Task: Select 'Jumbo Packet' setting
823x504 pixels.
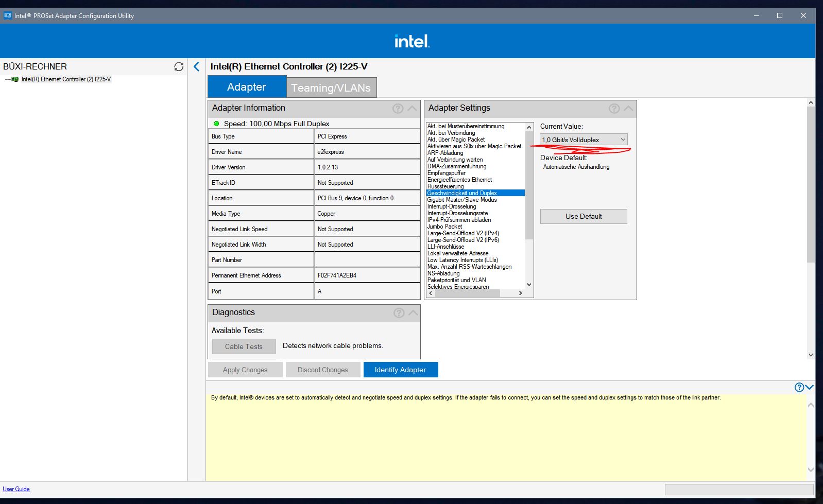Action: point(444,227)
